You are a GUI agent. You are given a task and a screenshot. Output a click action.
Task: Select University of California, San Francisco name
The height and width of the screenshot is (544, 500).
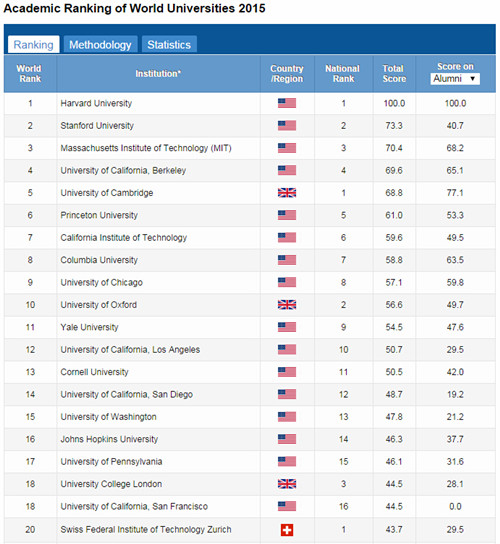(x=134, y=507)
